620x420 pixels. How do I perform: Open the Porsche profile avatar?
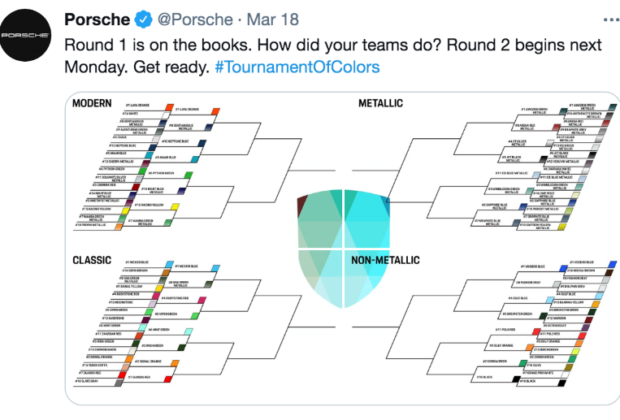[x=25, y=35]
